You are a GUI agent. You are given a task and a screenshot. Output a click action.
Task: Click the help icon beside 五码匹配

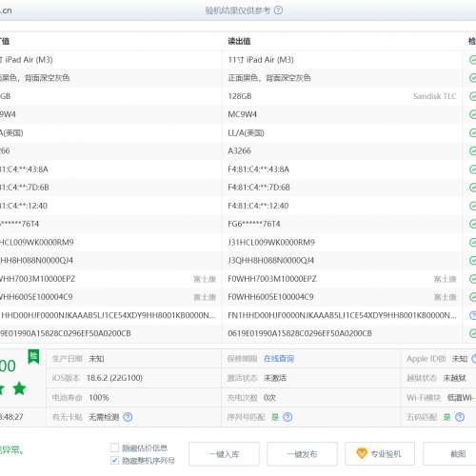[460, 417]
